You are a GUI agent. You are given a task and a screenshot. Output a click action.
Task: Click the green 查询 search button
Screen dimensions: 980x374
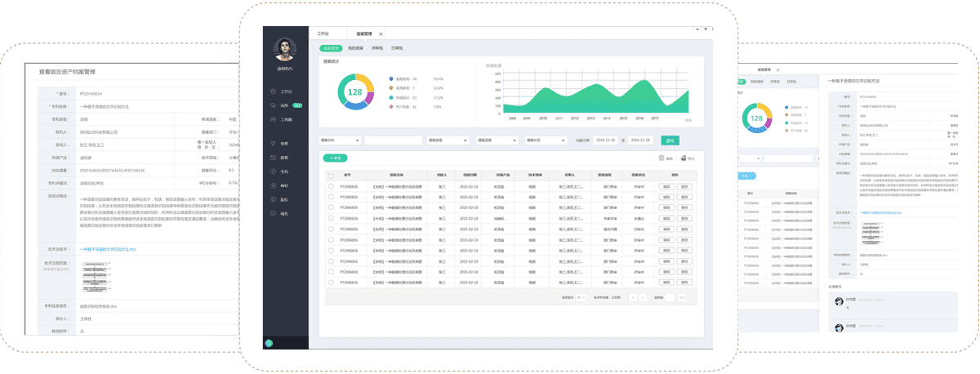(x=670, y=140)
